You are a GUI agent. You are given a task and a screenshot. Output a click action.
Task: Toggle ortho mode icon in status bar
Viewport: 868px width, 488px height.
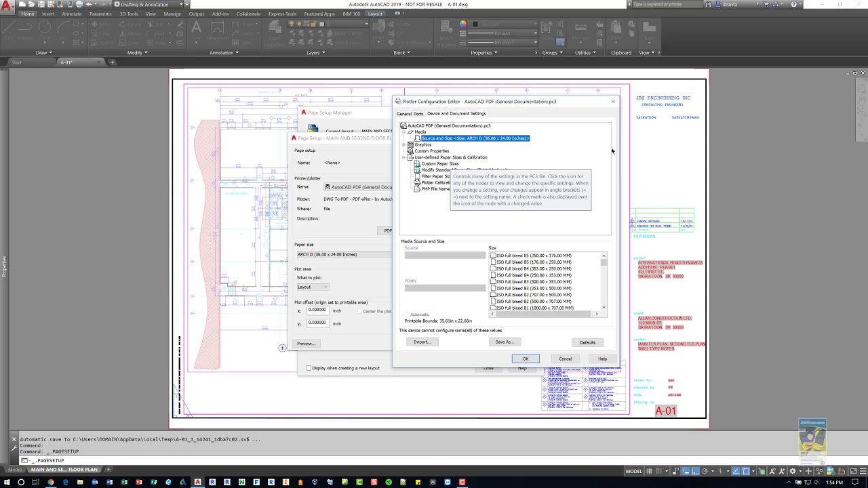(x=695, y=471)
